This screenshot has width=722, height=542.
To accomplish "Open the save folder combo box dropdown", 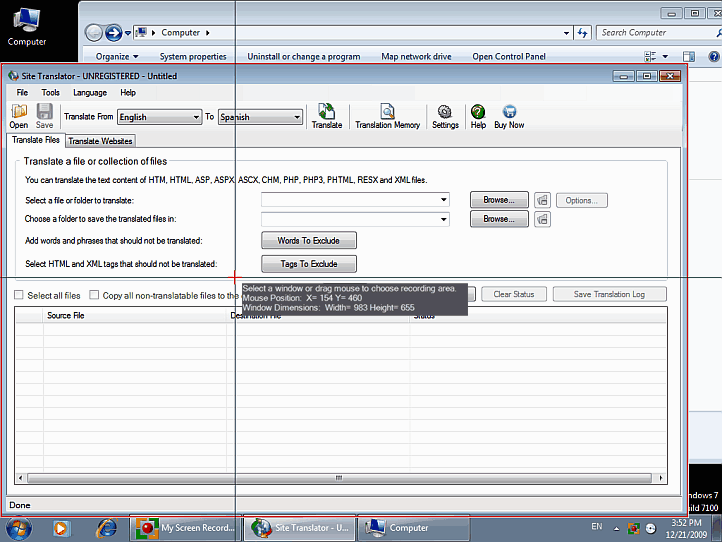I will click(443, 219).
